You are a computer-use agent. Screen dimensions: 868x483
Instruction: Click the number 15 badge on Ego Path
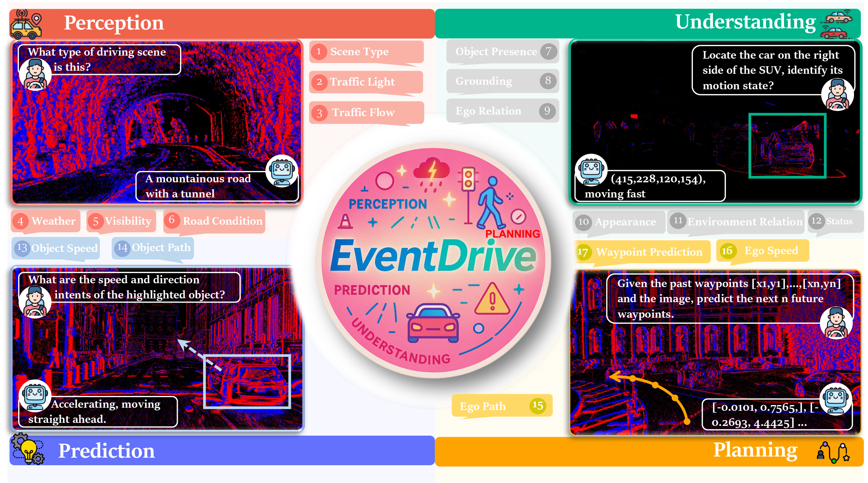537,406
